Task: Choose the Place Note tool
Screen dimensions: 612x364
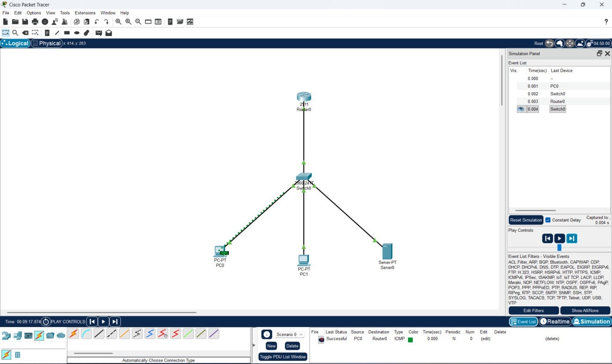Action: click(47, 33)
